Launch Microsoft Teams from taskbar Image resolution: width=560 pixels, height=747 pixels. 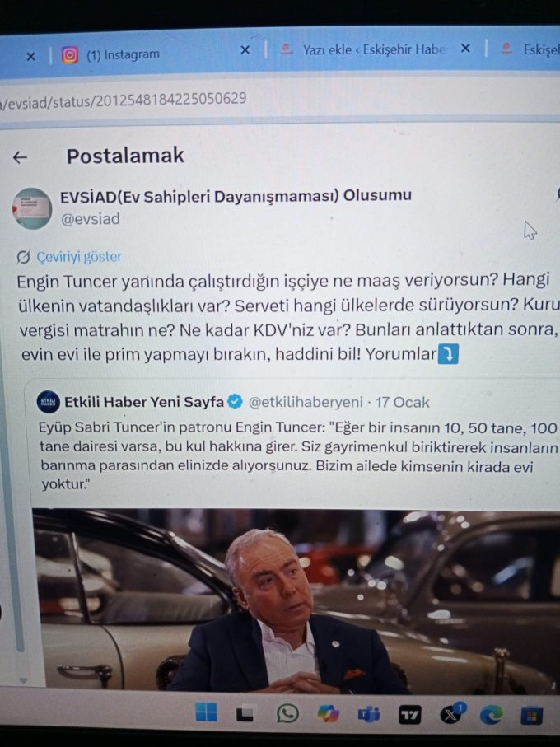369,714
